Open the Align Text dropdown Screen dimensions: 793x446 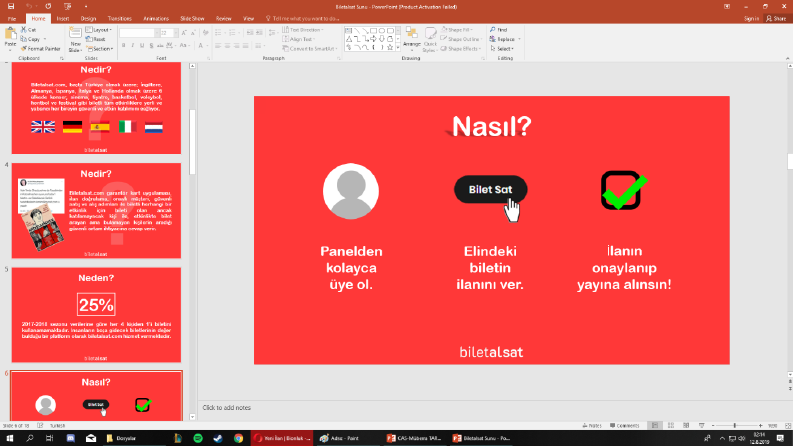(x=299, y=39)
